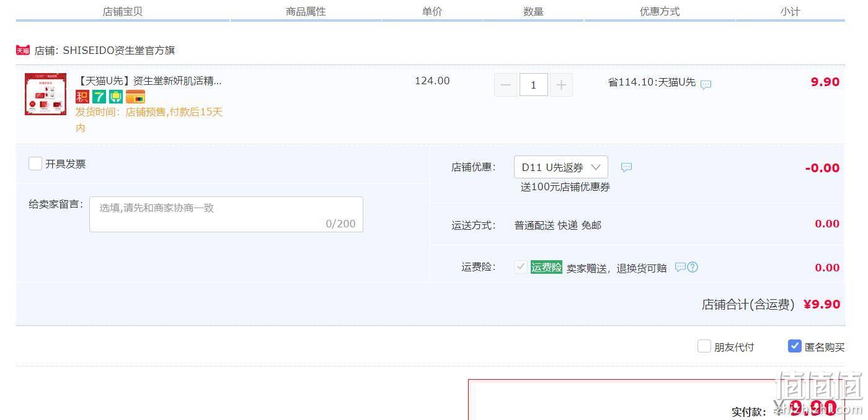Click the product title 【天猫U先】资生堂新妍肌活精...
Screen dimensions: 868x420
point(149,81)
